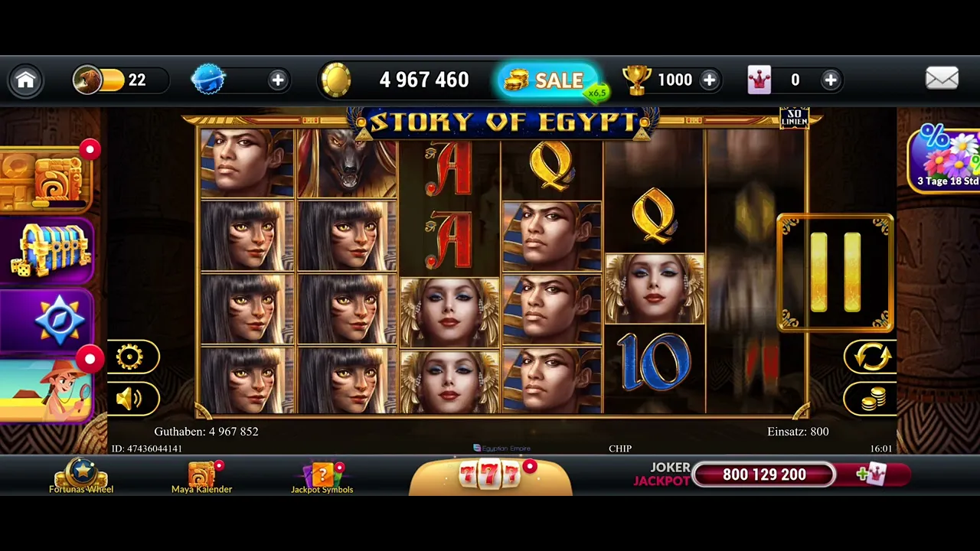
Task: Click the level progress bar showing 22
Action: click(120, 80)
